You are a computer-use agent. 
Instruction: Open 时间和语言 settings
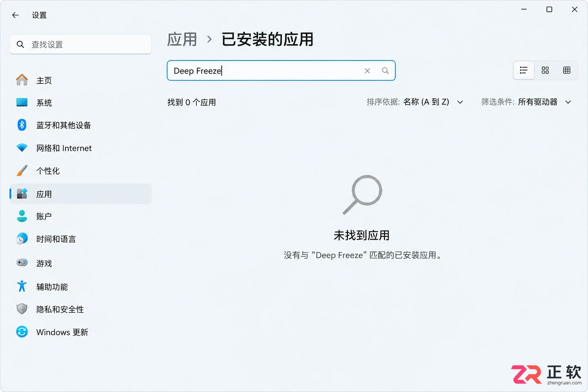point(80,239)
